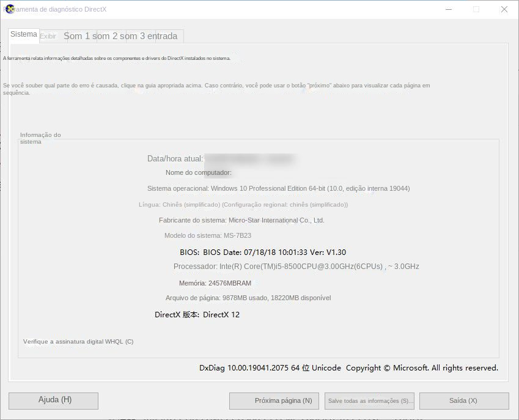The height and width of the screenshot is (420, 519).
Task: Open the Som 1 tab
Action: (x=77, y=36)
